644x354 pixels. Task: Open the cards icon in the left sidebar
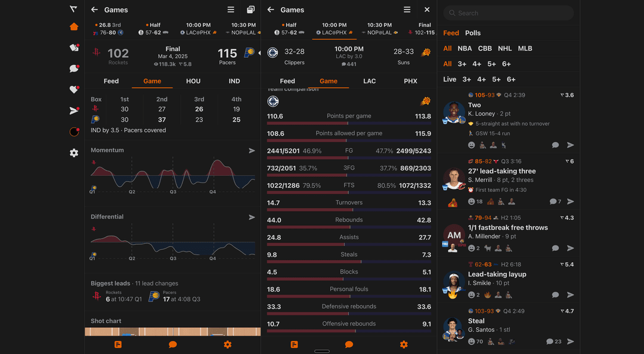point(74,48)
